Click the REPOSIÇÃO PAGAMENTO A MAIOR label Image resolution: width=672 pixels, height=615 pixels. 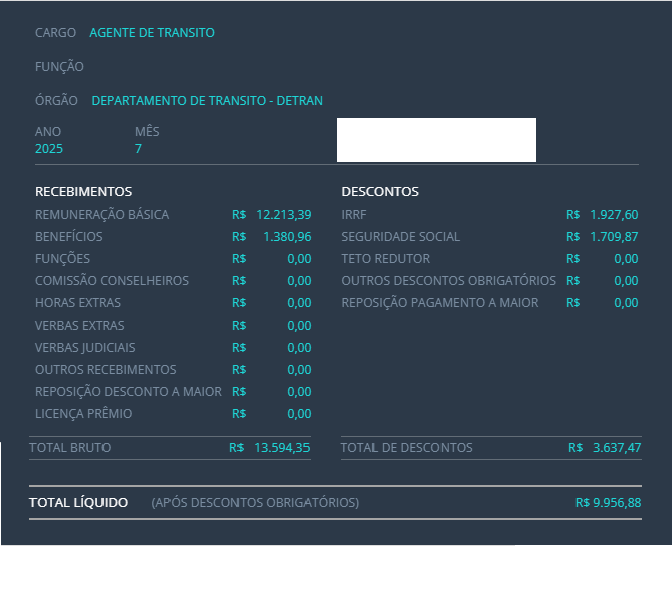pyautogui.click(x=440, y=303)
